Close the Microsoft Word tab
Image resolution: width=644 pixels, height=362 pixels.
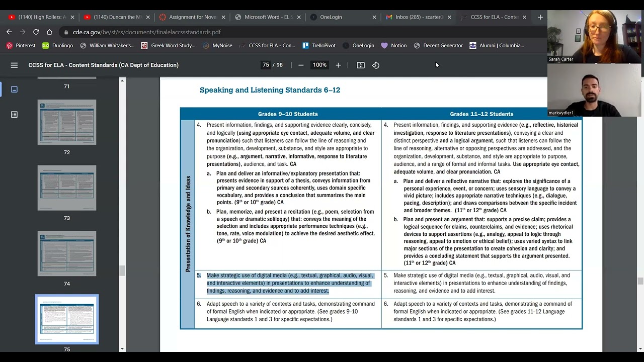[x=299, y=17]
